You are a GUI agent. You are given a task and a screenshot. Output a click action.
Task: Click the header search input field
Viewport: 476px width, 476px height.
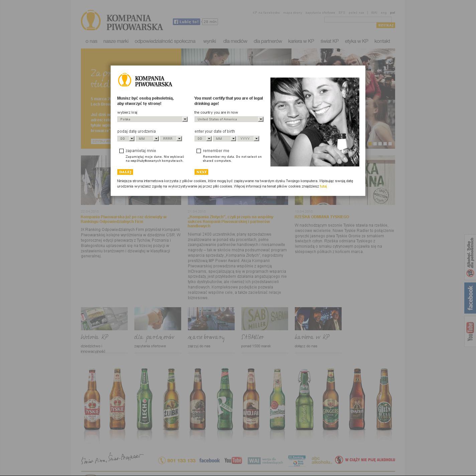[x=358, y=19]
